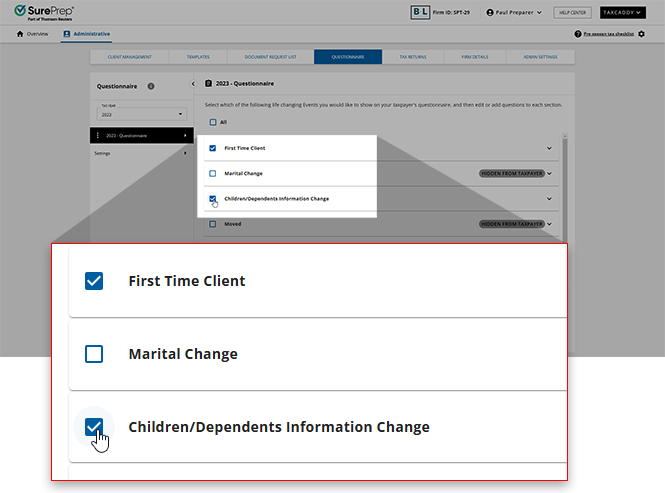Toggle Children/Dependents Information Change small checkbox
This screenshot has height=493, width=665.
pos(213,199)
